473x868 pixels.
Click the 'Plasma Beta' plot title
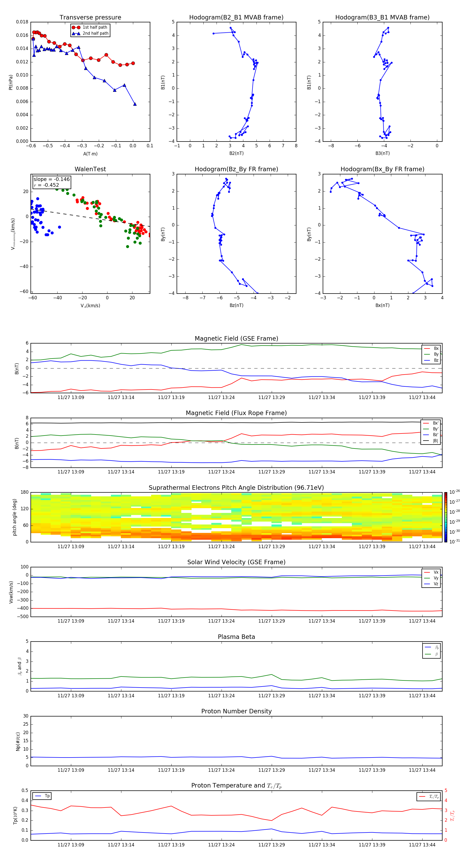236,637
